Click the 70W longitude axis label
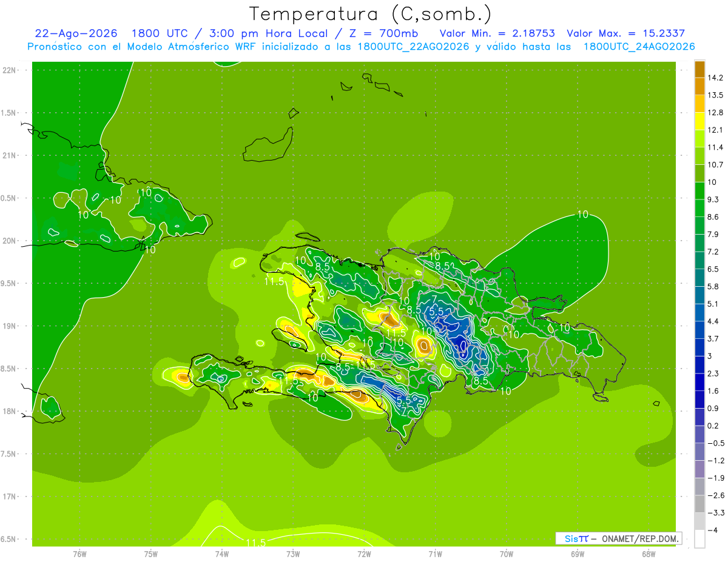The height and width of the screenshot is (562, 728). tap(507, 554)
